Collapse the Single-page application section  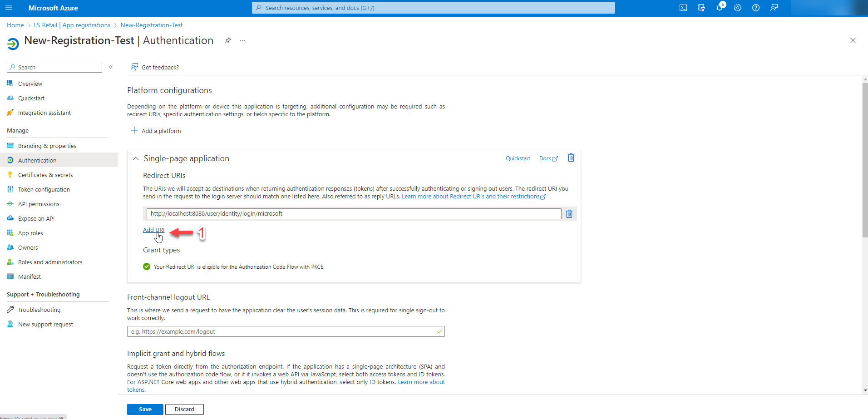tap(136, 158)
